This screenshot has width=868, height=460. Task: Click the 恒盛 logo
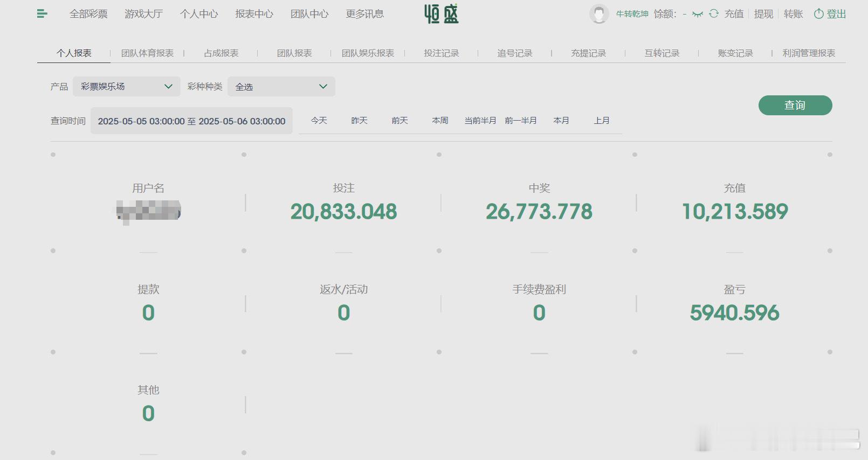tap(442, 13)
